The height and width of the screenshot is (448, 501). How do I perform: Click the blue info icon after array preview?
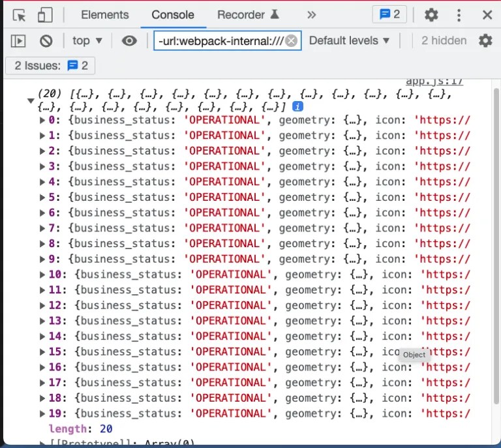[x=297, y=106]
